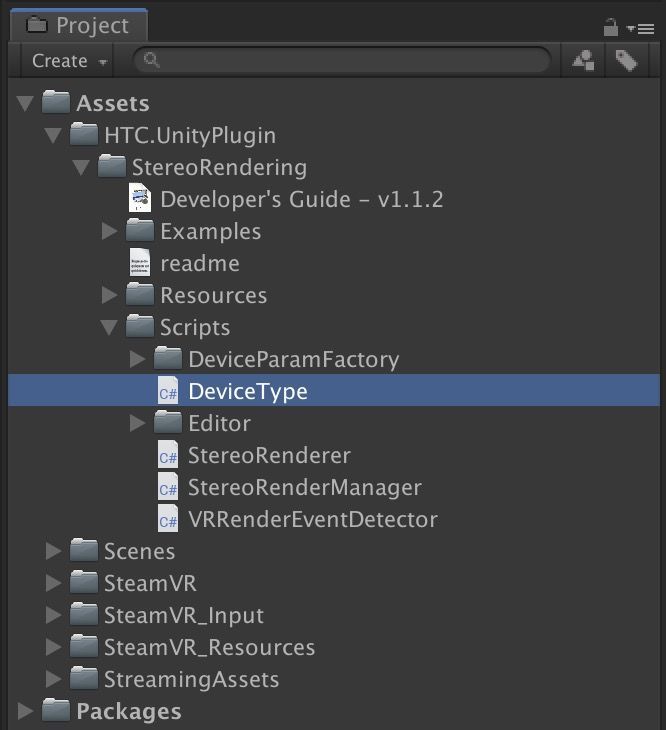
Task: Click the readme text file icon
Action: click(140, 262)
